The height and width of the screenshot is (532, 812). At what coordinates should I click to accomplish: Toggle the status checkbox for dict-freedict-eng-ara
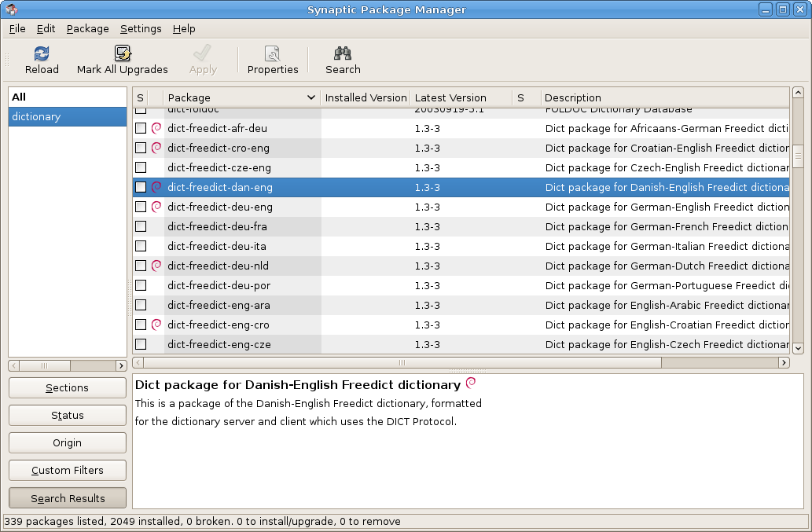[x=141, y=305]
